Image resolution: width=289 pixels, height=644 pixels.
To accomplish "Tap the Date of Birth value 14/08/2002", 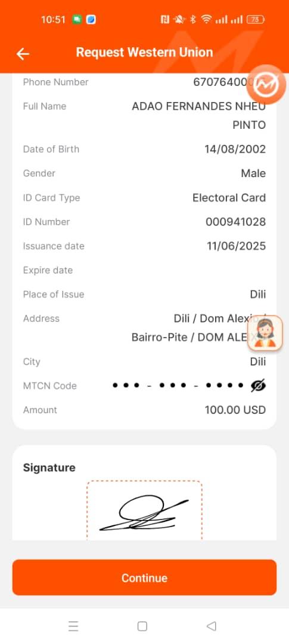I will [235, 149].
